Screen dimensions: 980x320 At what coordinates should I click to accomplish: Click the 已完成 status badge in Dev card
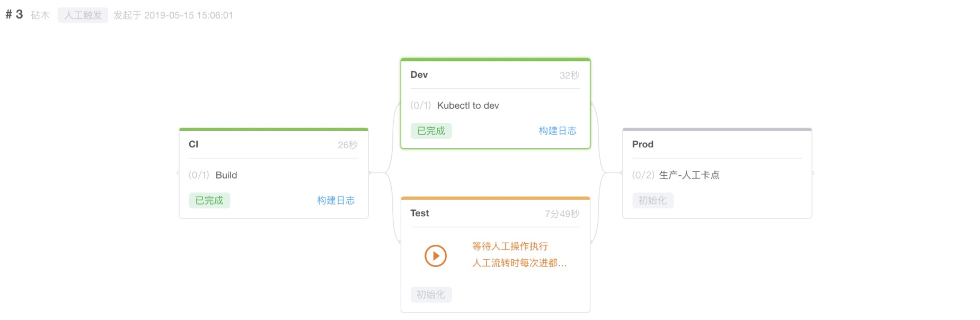pos(431,131)
